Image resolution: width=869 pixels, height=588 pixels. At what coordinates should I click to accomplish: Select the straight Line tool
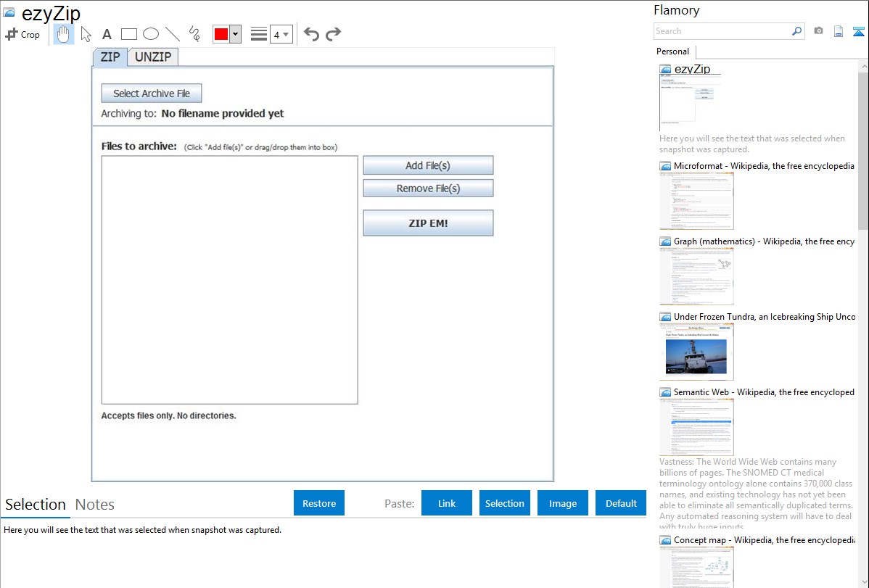[x=173, y=34]
